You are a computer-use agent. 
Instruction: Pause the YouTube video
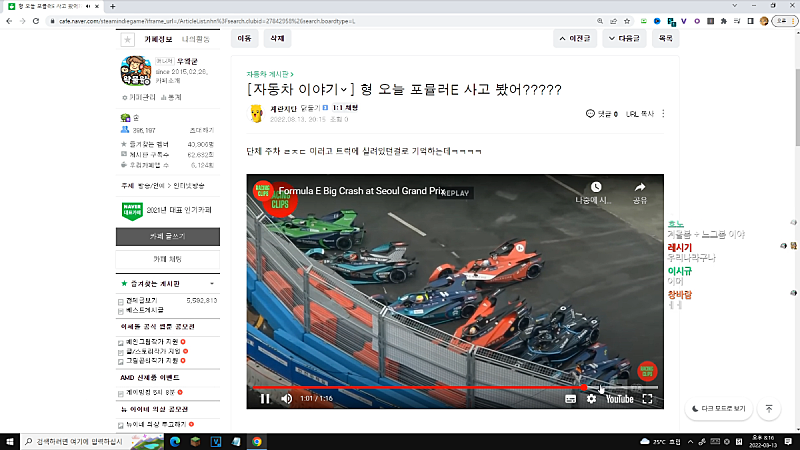pyautogui.click(x=265, y=398)
